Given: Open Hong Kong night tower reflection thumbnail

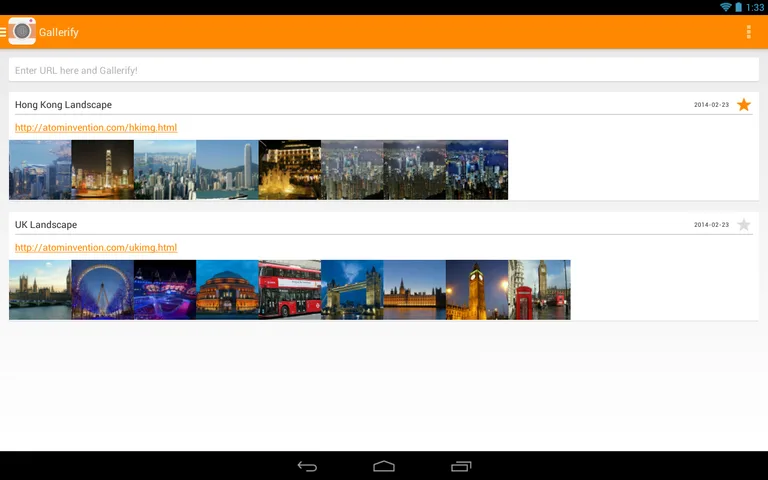Looking at the screenshot, I should (x=102, y=169).
